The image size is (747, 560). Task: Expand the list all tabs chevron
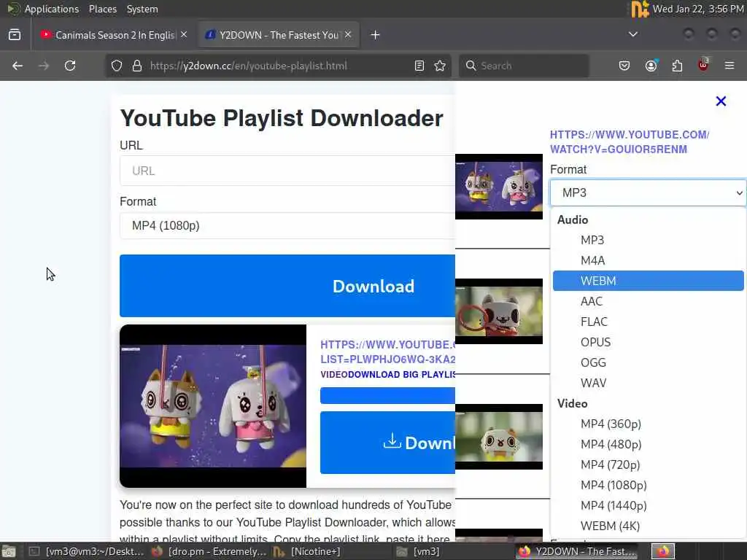[633, 34]
